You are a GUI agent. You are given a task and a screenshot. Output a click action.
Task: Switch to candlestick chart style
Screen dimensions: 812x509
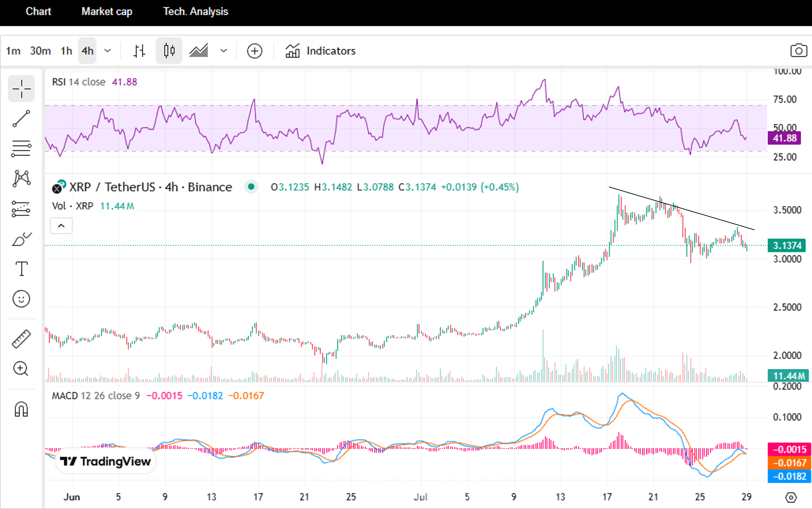[169, 51]
